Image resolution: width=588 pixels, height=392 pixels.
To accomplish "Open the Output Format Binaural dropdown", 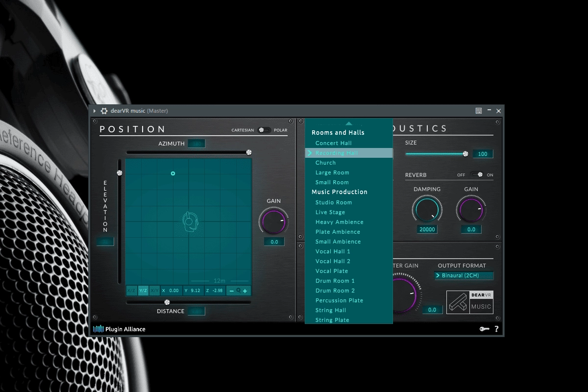I will click(x=464, y=275).
